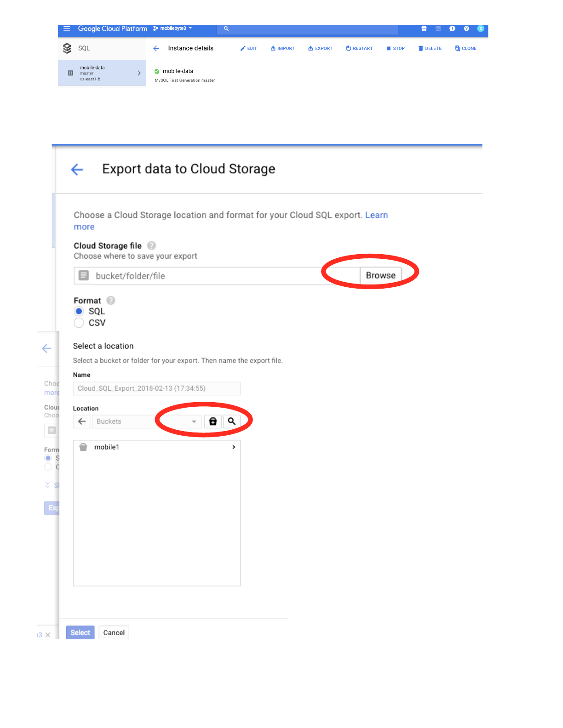Click the help question mark icon

(x=466, y=28)
